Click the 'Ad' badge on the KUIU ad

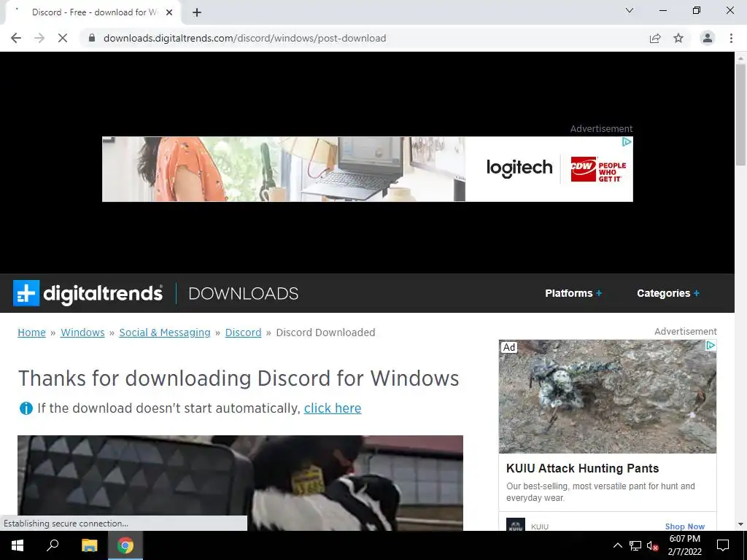(508, 347)
